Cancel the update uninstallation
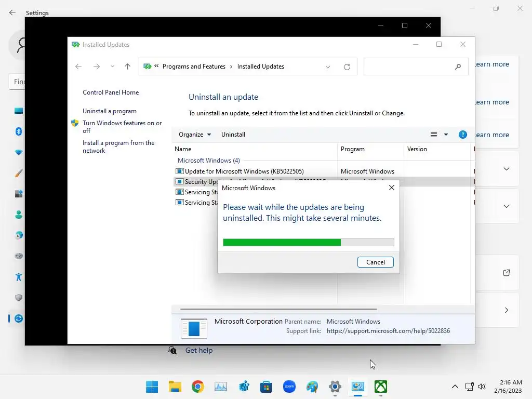This screenshot has height=399, width=532. click(x=375, y=262)
